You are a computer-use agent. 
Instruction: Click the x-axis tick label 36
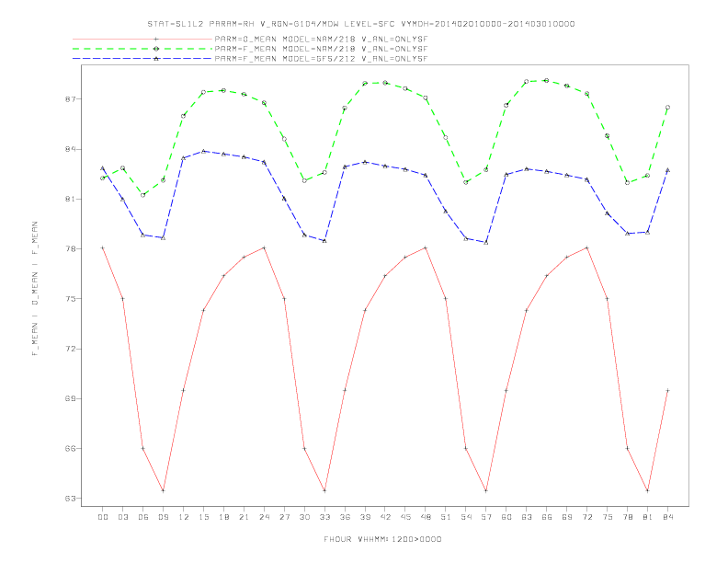point(345,517)
